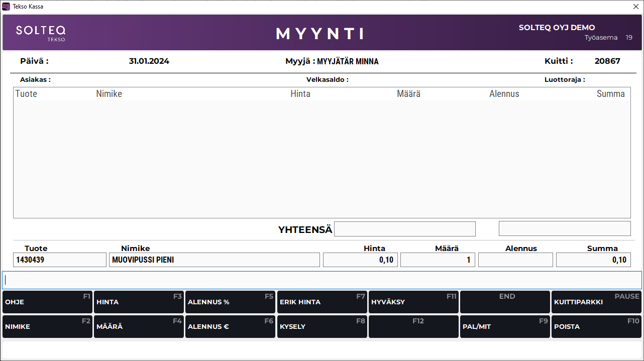Click the empty Alennus field

point(515,260)
